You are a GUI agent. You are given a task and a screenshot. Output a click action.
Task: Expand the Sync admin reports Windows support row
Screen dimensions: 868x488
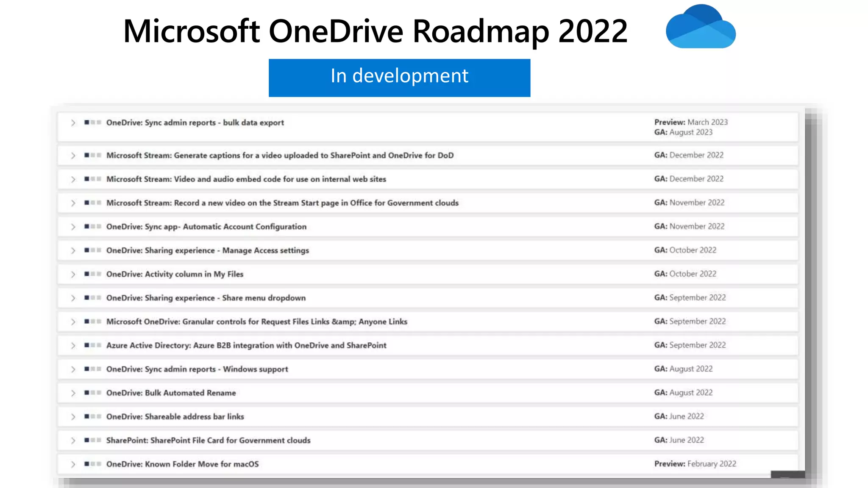coord(73,369)
